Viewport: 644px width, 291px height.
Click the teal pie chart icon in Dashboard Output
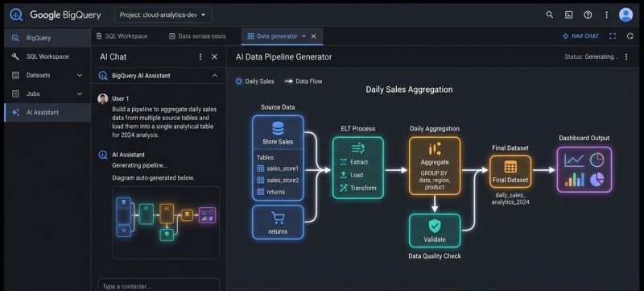tap(597, 160)
